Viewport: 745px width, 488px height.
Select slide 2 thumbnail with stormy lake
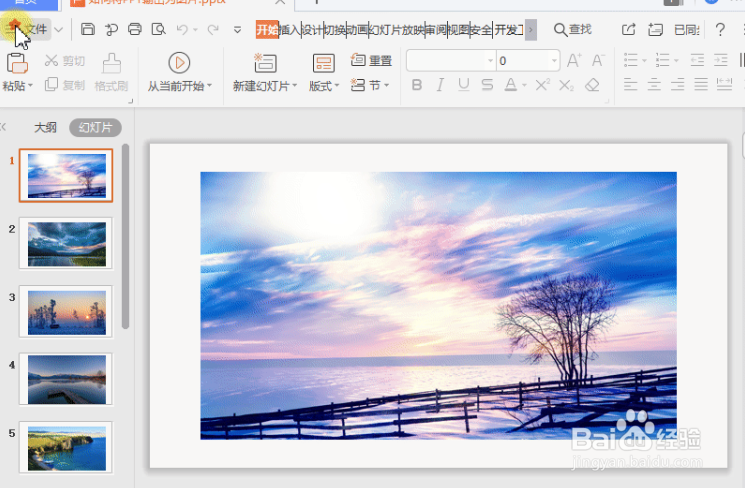tap(67, 244)
